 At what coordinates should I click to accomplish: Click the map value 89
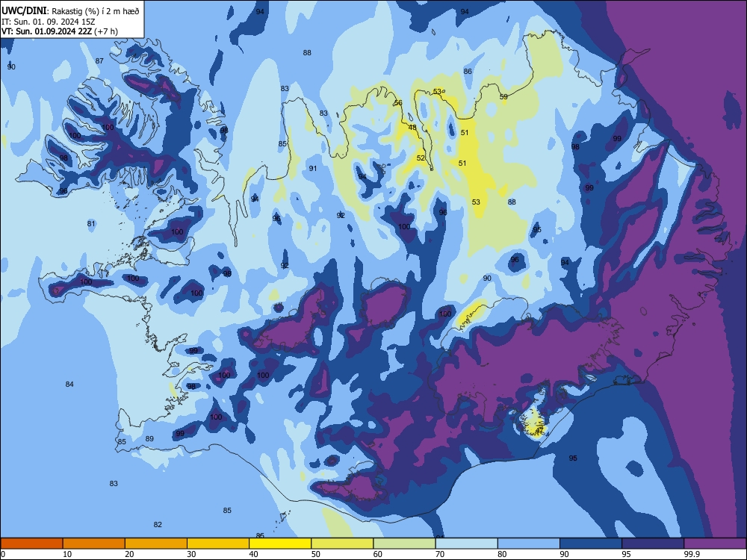click(149, 438)
